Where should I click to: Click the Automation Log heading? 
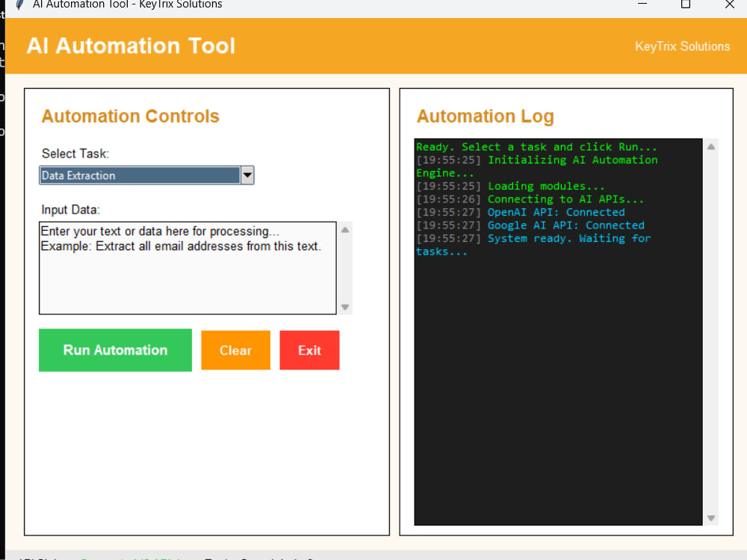tap(486, 116)
